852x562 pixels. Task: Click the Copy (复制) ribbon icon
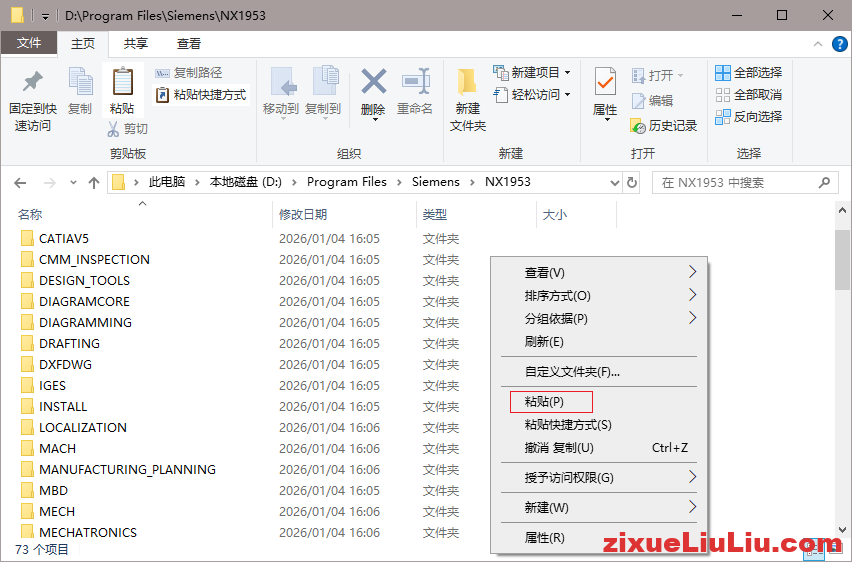(x=80, y=83)
